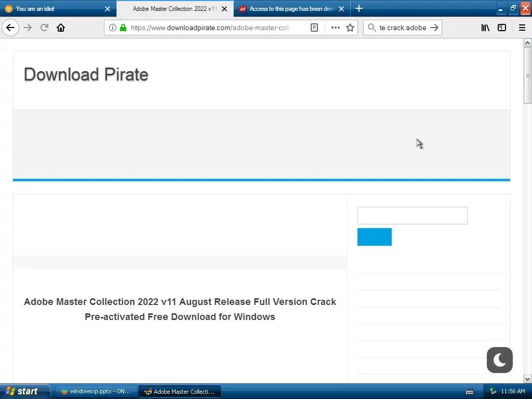Minimize the browser window

[500, 9]
